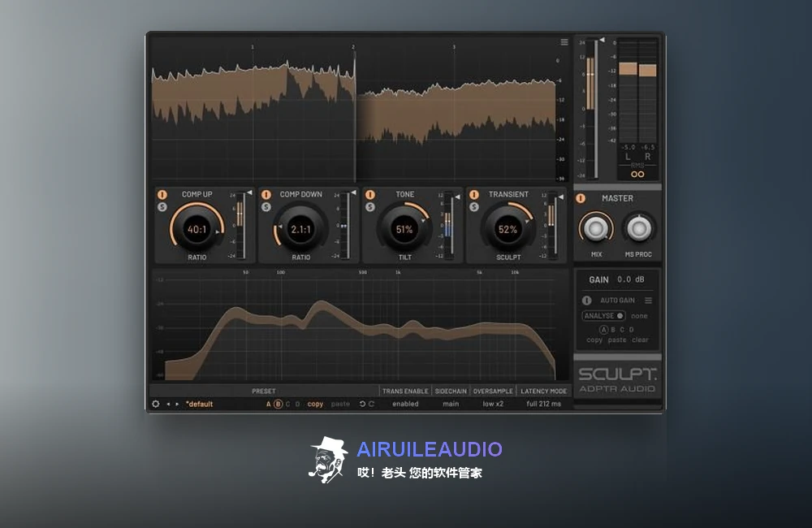Toggle the Auto Gain power button
Screen dimensions: 812x528
pyautogui.click(x=587, y=300)
